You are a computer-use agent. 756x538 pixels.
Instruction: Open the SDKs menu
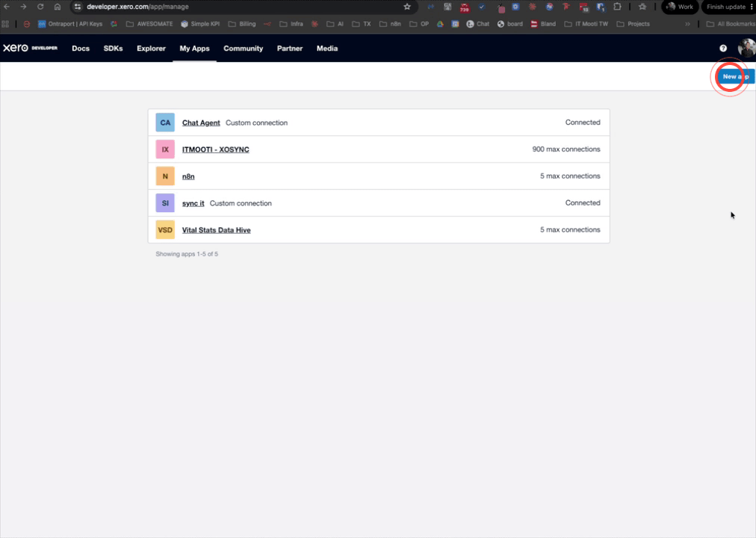tap(113, 49)
